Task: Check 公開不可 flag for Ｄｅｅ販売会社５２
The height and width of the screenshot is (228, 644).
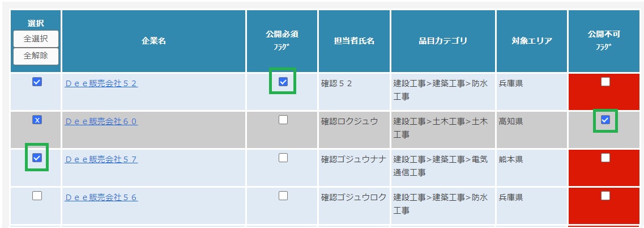Action: click(605, 82)
